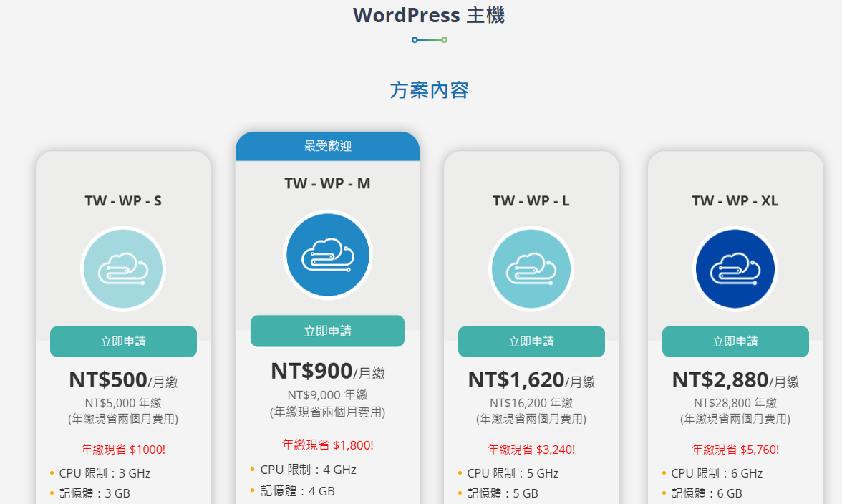Apply now for the TW - WP - S plan
The height and width of the screenshot is (504, 842).
(123, 341)
